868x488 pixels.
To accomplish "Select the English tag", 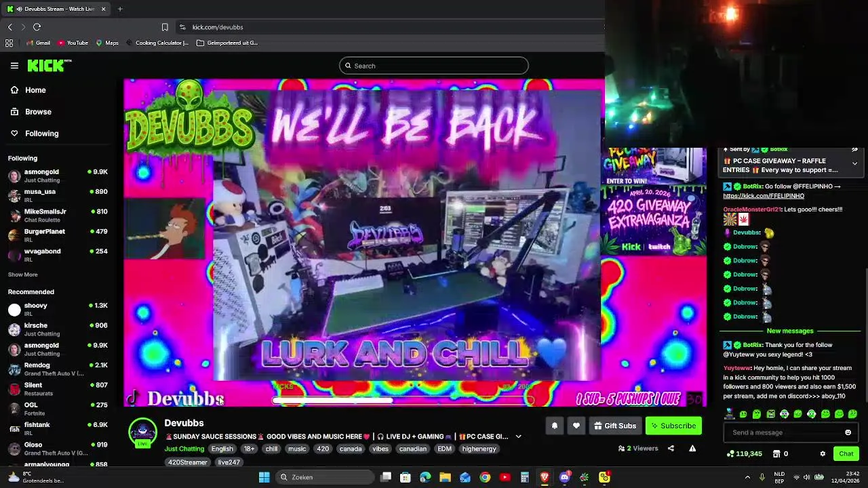I will click(222, 449).
